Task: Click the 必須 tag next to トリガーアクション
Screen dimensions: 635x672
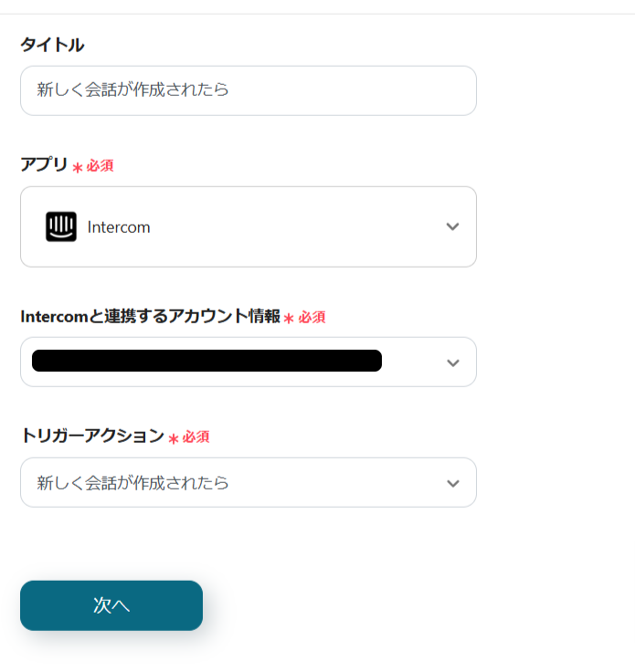Action: click(196, 437)
